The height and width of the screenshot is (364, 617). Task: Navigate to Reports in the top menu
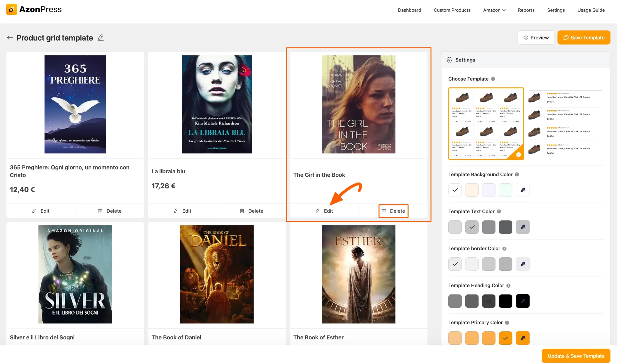click(x=526, y=10)
